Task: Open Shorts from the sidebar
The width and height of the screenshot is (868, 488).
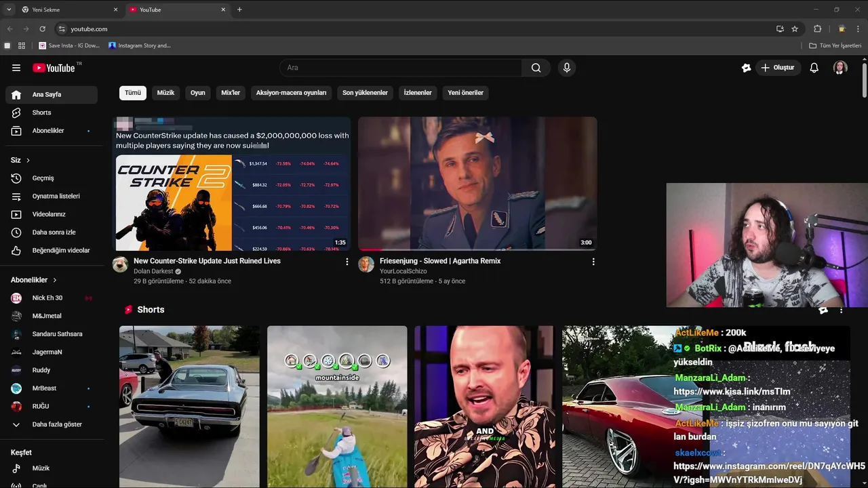Action: (x=52, y=113)
